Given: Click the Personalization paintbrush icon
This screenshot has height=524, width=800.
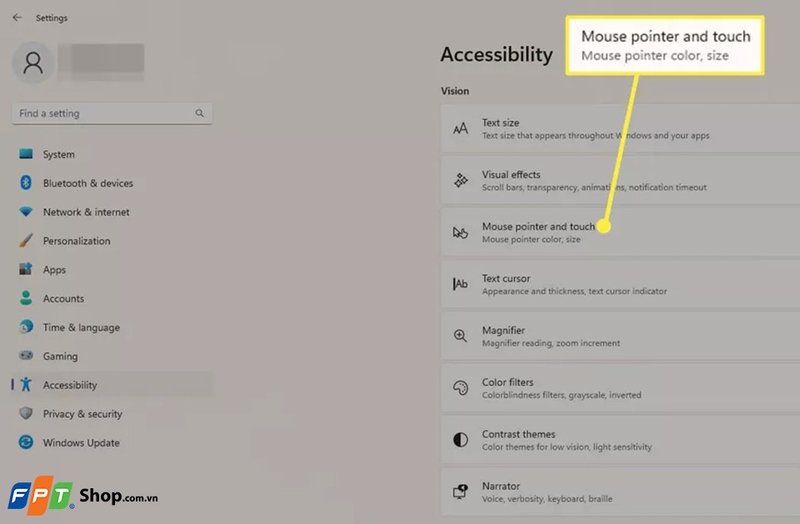Looking at the screenshot, I should pos(26,240).
